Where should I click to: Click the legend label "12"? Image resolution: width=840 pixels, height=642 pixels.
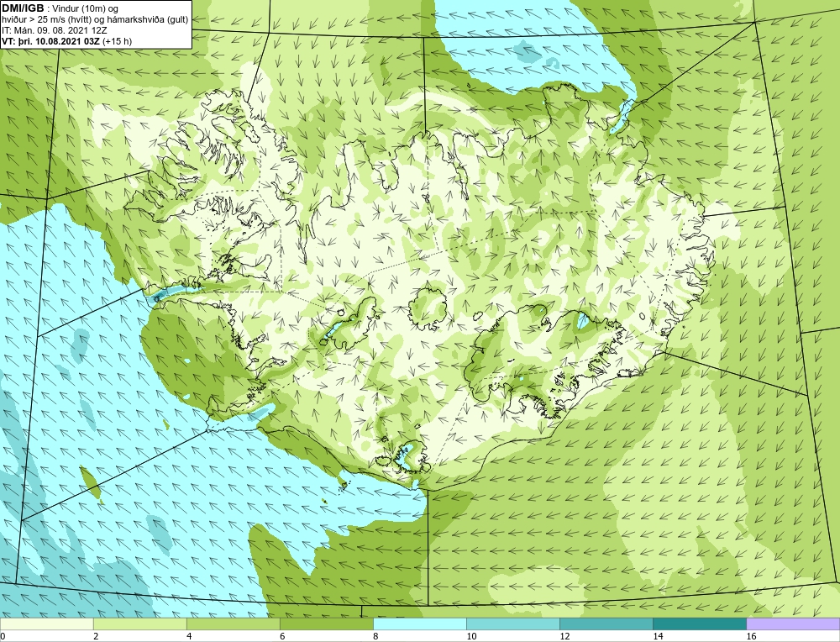564,636
